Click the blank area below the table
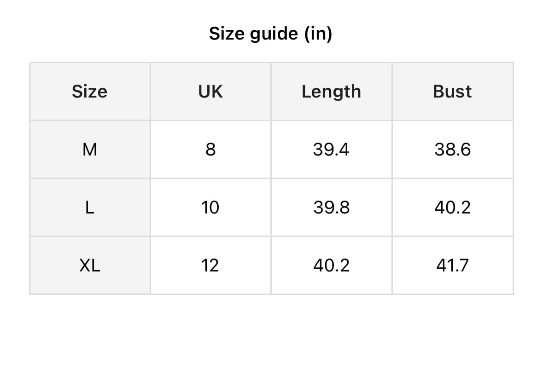 [271, 345]
